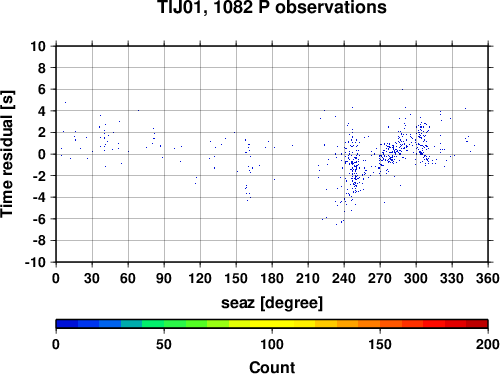Click the plot title 'TIJ01, 1082 P observations'

(272, 7)
